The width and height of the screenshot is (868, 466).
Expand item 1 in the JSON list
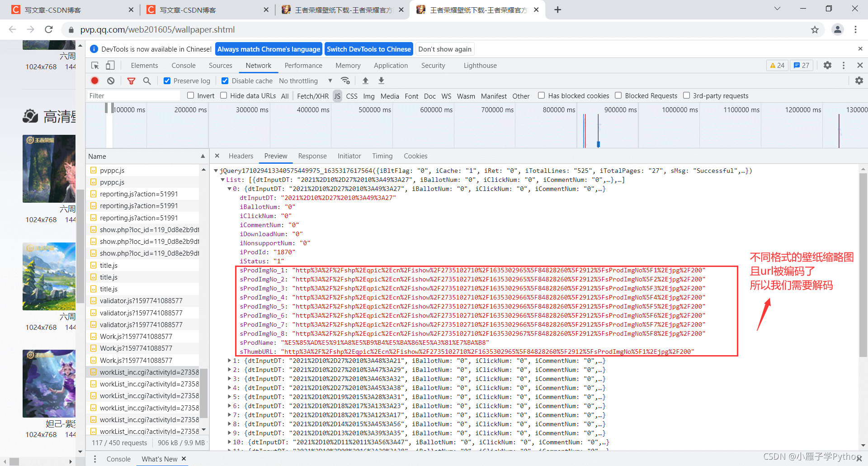tap(229, 361)
